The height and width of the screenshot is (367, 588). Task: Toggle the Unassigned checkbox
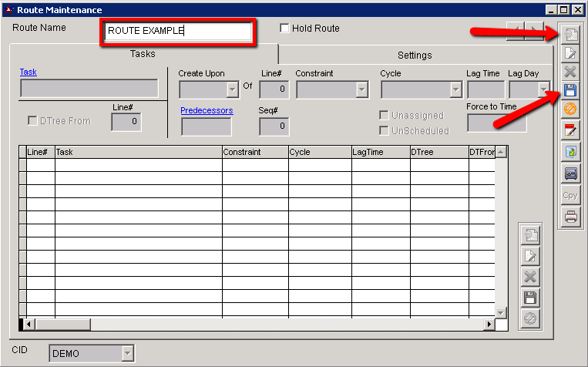tap(385, 115)
